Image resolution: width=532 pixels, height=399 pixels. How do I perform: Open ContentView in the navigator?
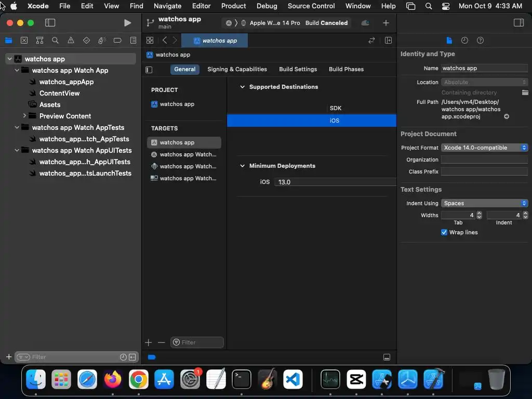[59, 93]
